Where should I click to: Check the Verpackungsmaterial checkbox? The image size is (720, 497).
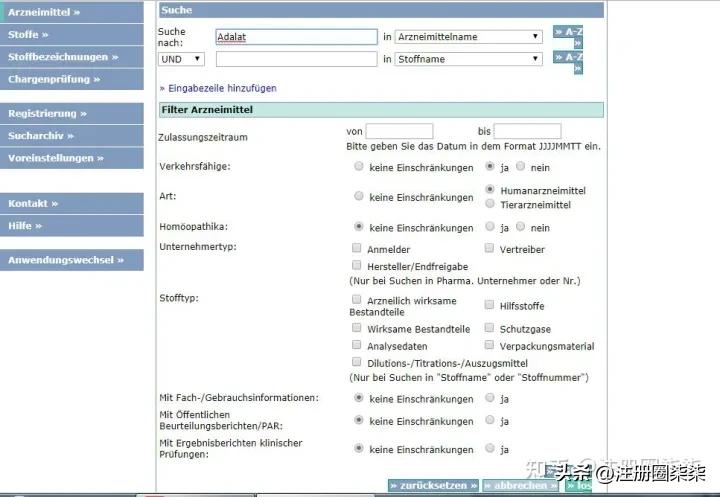(489, 345)
